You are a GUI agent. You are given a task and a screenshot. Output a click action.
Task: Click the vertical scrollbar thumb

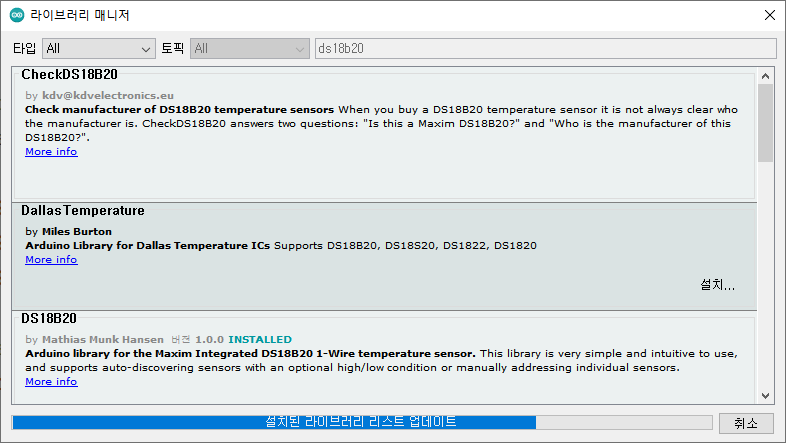765,123
